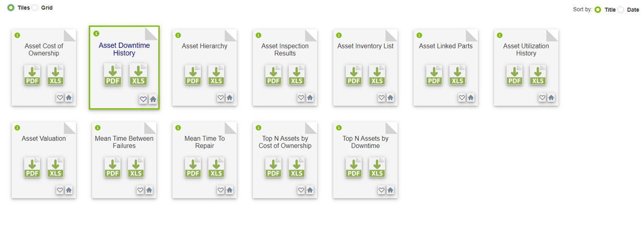The image size is (644, 234).
Task: Download Asset Inspection Results XLS spreadsheet
Action: (297, 75)
